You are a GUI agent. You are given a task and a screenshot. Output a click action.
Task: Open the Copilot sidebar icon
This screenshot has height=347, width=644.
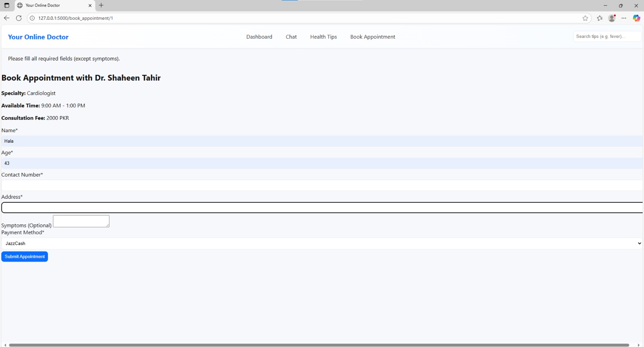[x=636, y=18]
